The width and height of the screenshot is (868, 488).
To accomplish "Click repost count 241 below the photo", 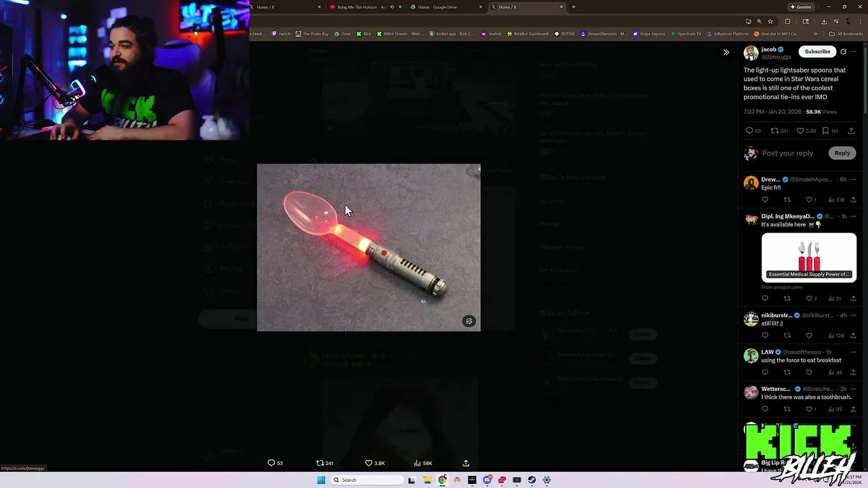I will (x=325, y=463).
